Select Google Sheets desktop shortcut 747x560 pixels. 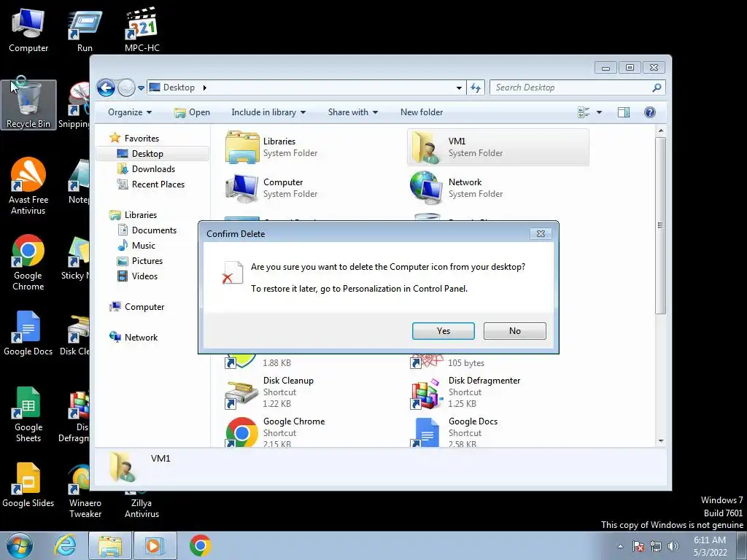[28, 414]
